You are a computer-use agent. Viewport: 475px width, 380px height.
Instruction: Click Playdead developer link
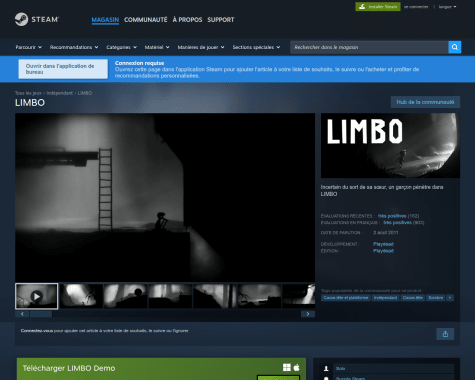click(x=383, y=244)
